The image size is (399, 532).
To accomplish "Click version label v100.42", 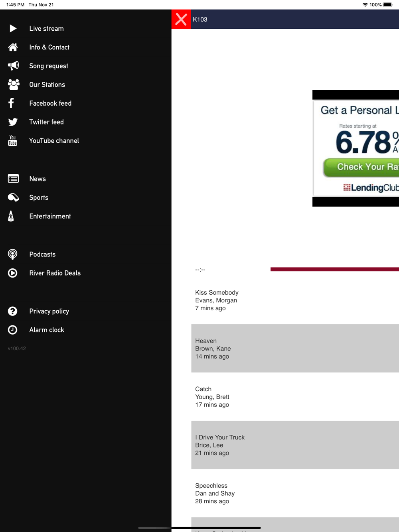I will tap(17, 348).
